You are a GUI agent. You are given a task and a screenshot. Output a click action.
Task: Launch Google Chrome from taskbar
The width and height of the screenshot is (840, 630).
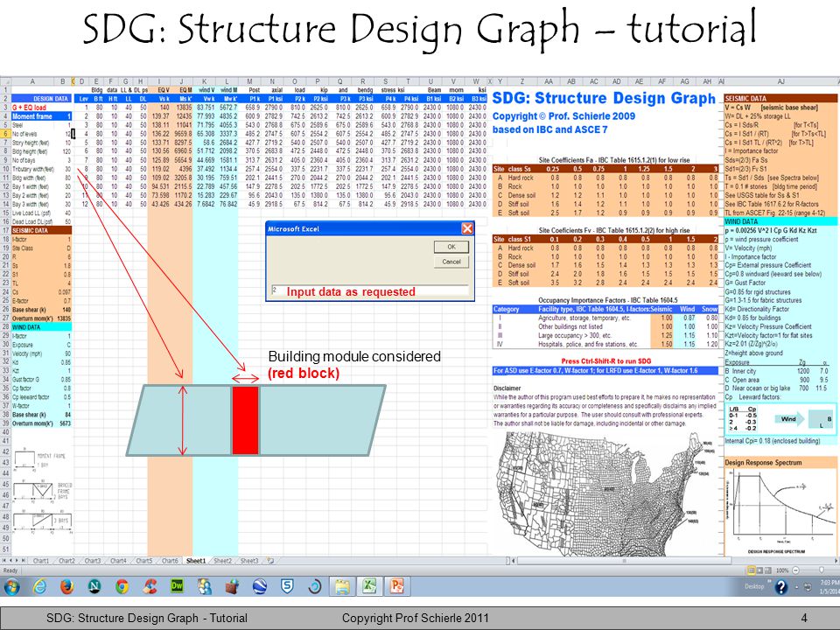coord(122,586)
